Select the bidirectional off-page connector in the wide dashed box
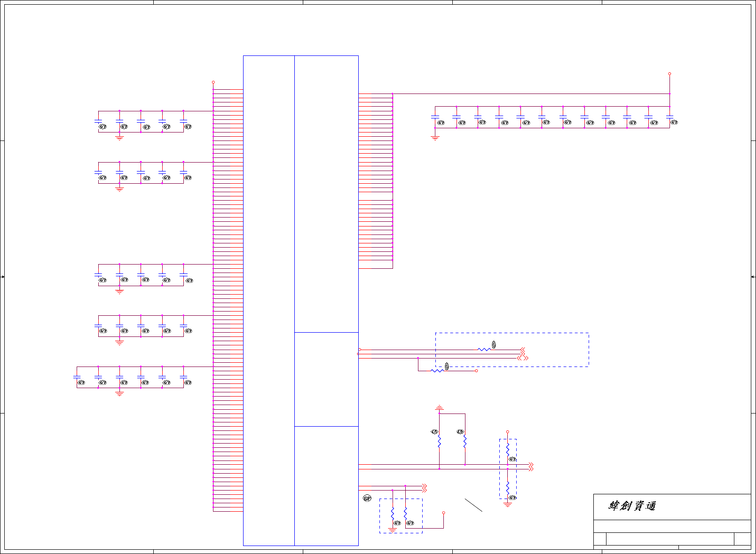 (523, 358)
